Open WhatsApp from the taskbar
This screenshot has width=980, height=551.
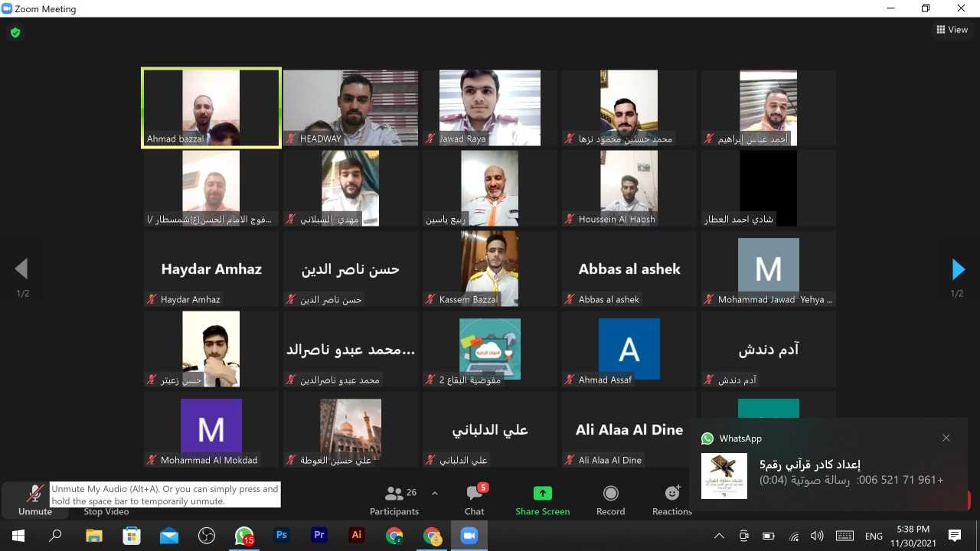click(x=244, y=536)
